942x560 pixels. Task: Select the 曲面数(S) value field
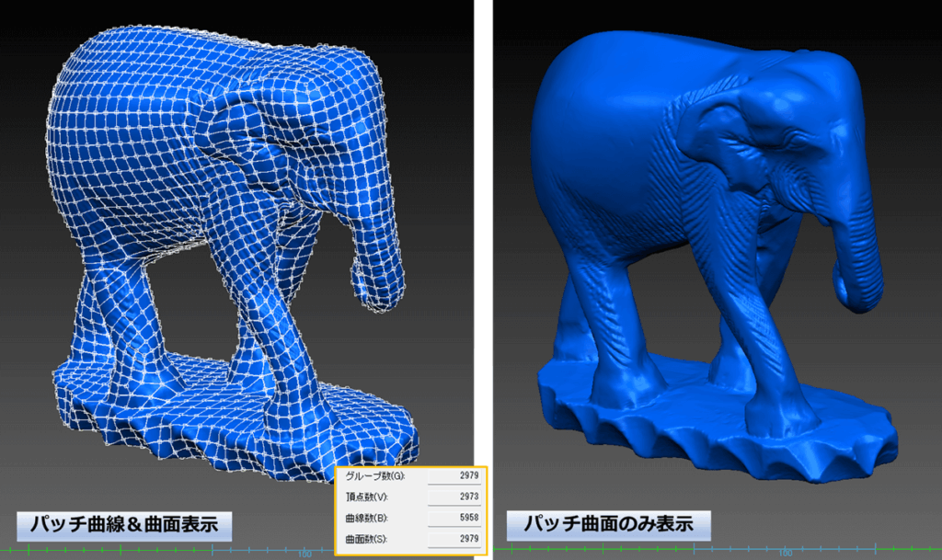click(x=453, y=538)
